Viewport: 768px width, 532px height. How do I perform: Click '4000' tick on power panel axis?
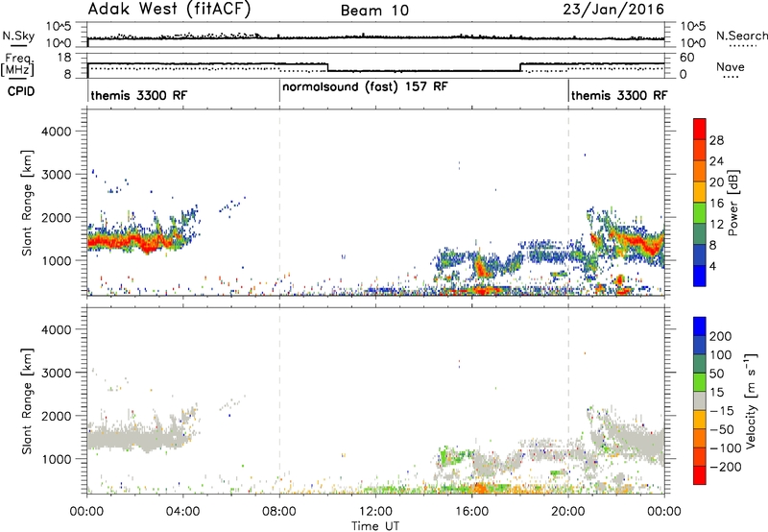[57, 132]
